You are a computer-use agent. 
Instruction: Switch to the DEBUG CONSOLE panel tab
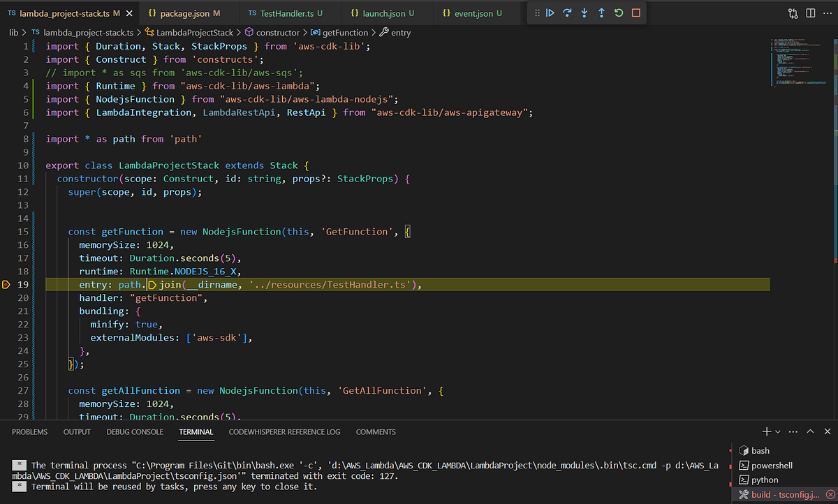[135, 432]
